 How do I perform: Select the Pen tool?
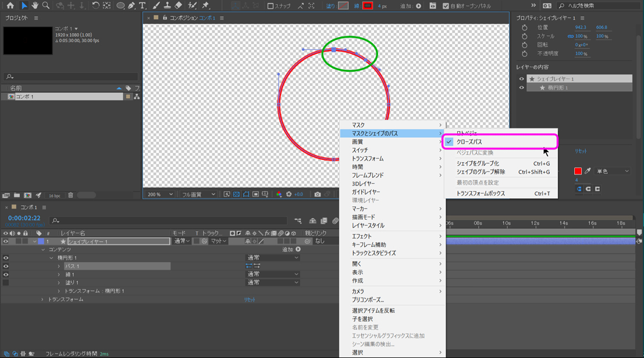(132, 6)
